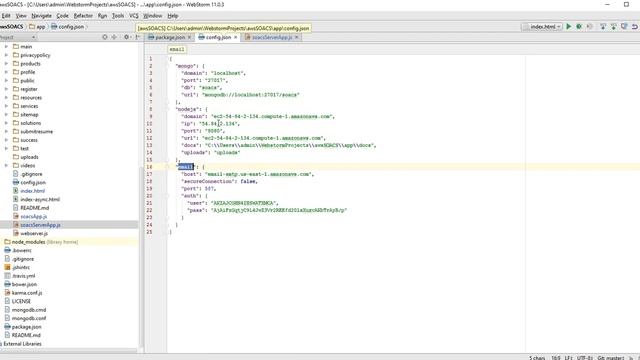Click line 16 number in the gutter

(149, 167)
